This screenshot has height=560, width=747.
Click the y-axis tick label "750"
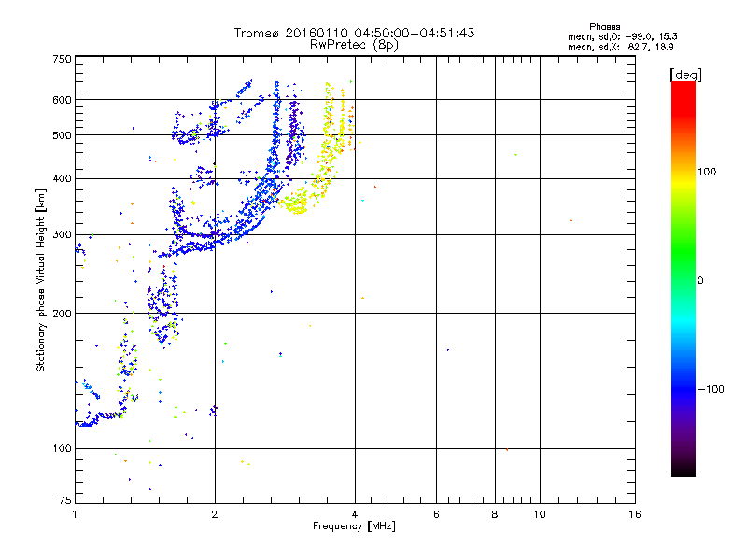pos(62,59)
